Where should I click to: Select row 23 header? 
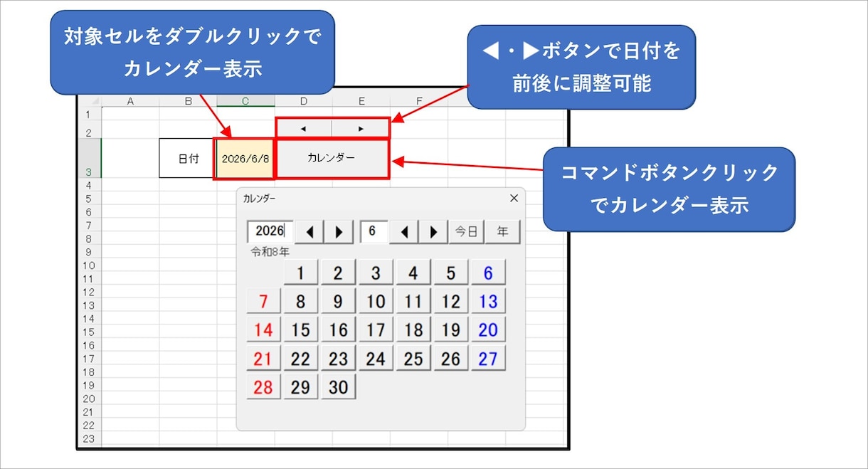coord(89,439)
